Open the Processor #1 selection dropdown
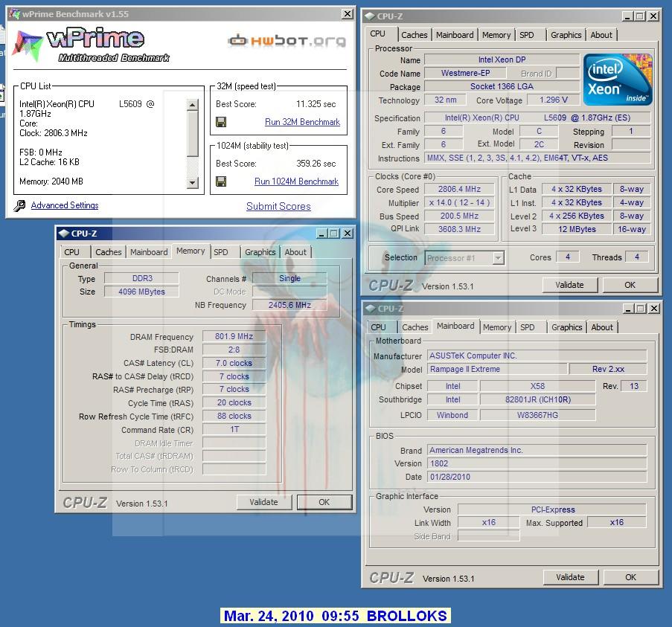The height and width of the screenshot is (627, 672). point(498,258)
